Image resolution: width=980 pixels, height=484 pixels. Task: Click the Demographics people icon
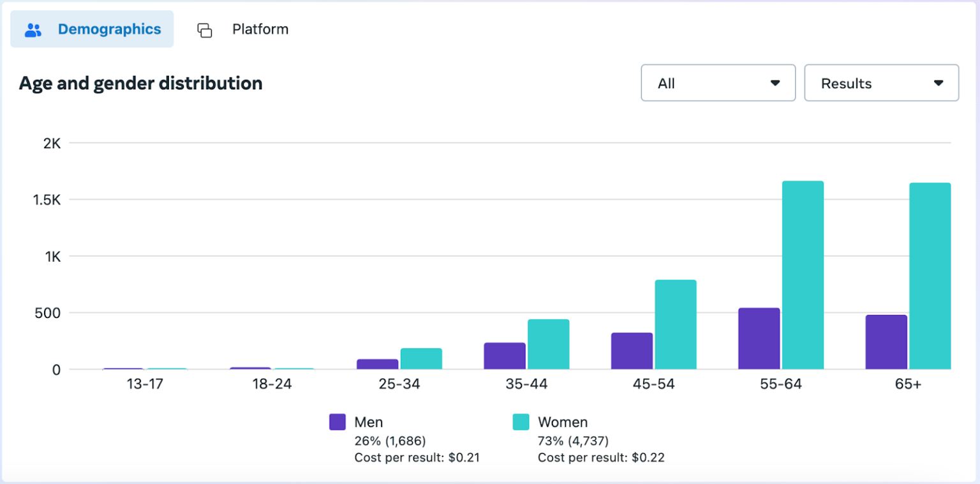33,29
